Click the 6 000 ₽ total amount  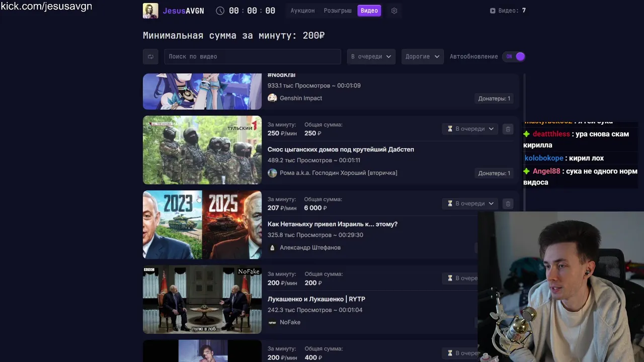click(x=315, y=208)
